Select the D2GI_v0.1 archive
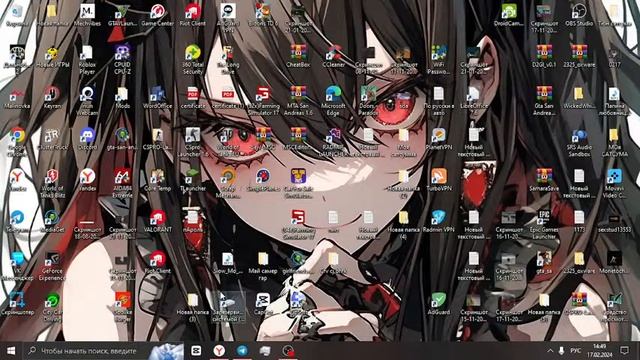The width and height of the screenshot is (640, 360). (544, 56)
